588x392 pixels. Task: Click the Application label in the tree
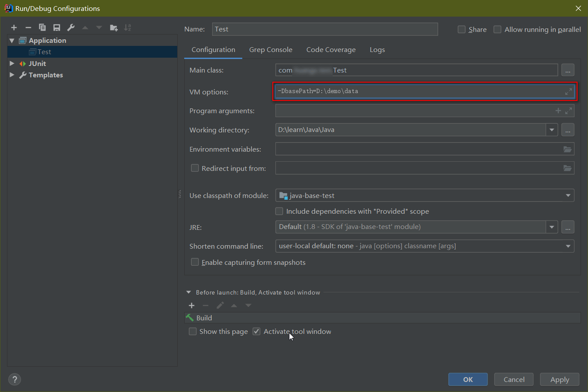48,41
